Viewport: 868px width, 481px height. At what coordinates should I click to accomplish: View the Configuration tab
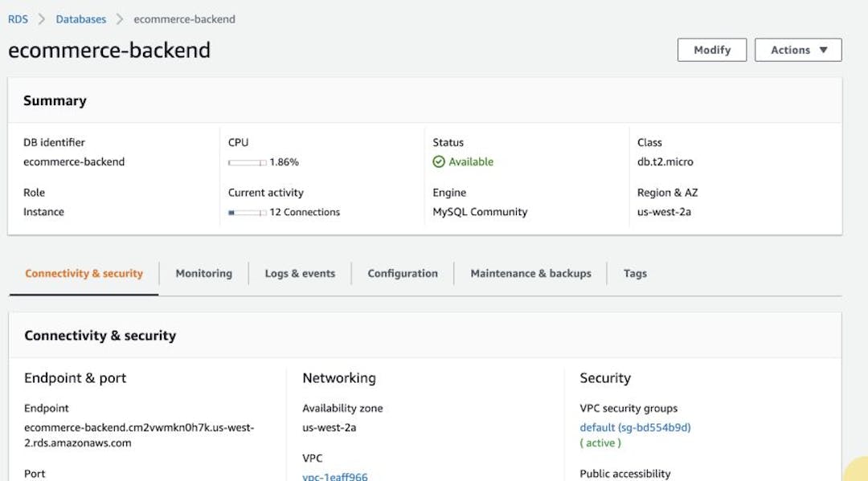point(402,273)
